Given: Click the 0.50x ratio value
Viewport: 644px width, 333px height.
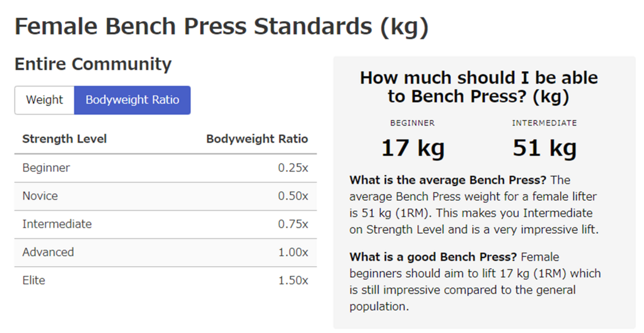Looking at the screenshot, I should pyautogui.click(x=293, y=196).
